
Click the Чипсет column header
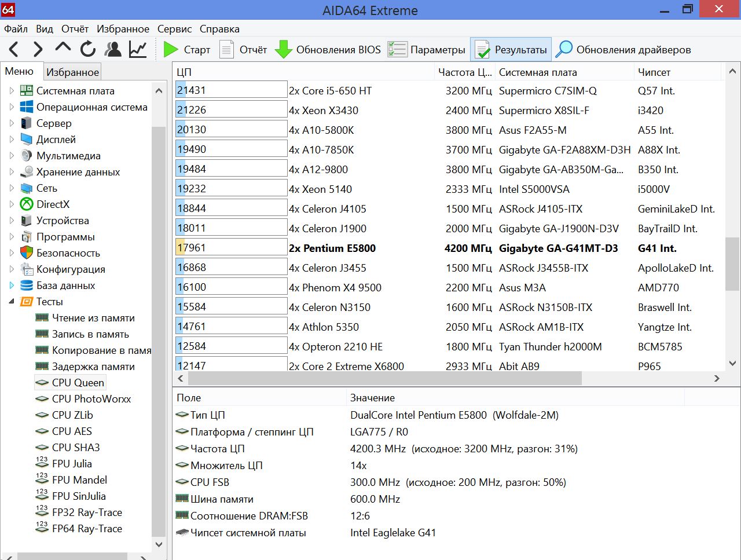point(677,72)
